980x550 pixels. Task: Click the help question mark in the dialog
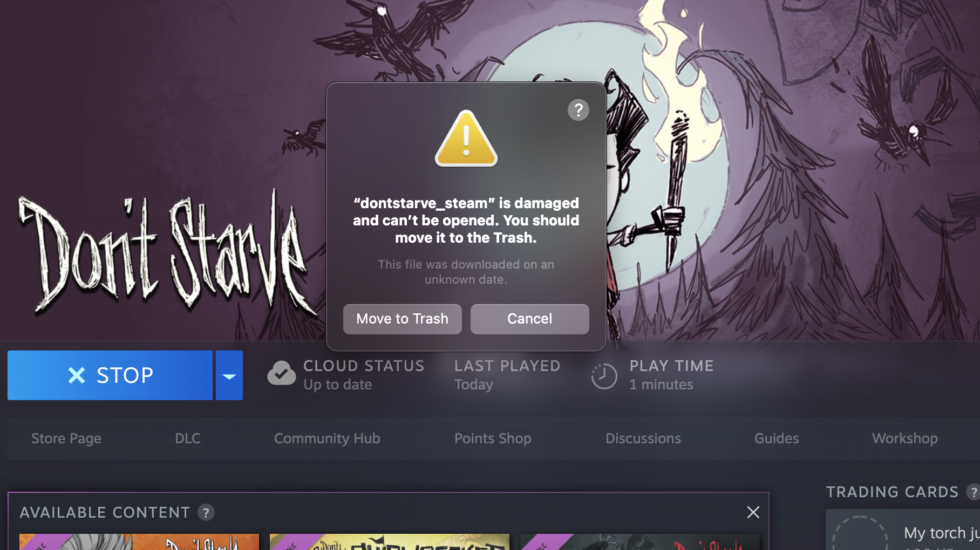(578, 110)
